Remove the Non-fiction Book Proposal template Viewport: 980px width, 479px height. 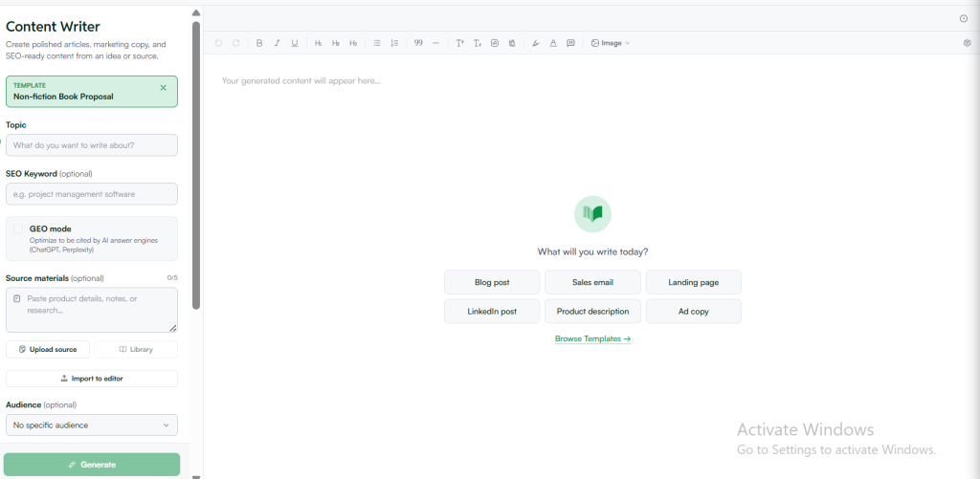click(163, 88)
